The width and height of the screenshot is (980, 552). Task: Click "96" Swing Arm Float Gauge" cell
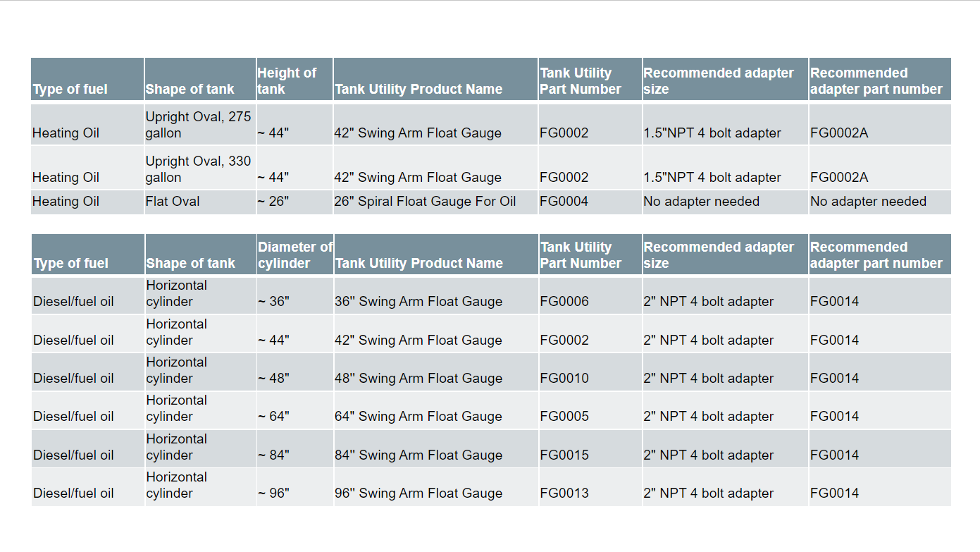[435, 487]
